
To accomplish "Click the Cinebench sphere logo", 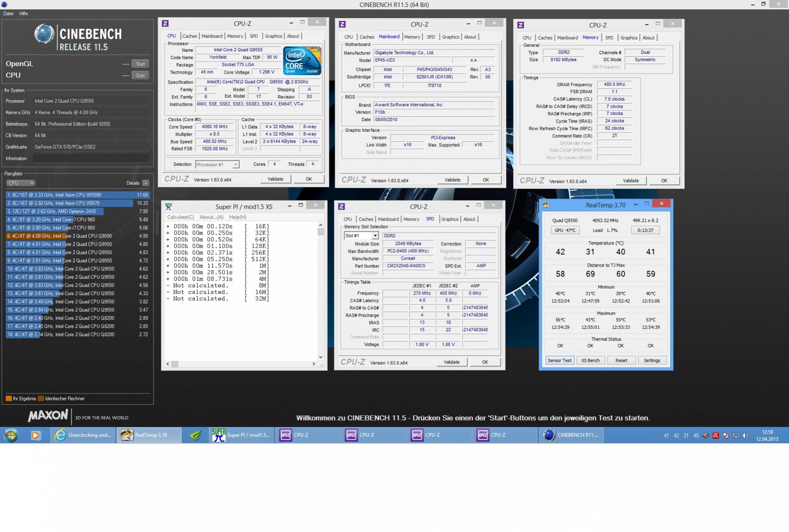I will point(44,34).
